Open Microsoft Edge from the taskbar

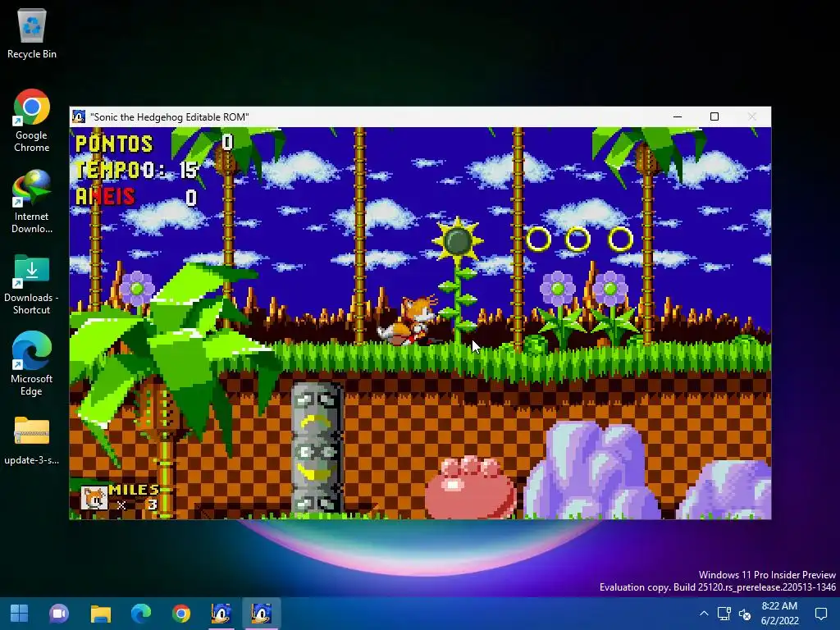coord(141,614)
